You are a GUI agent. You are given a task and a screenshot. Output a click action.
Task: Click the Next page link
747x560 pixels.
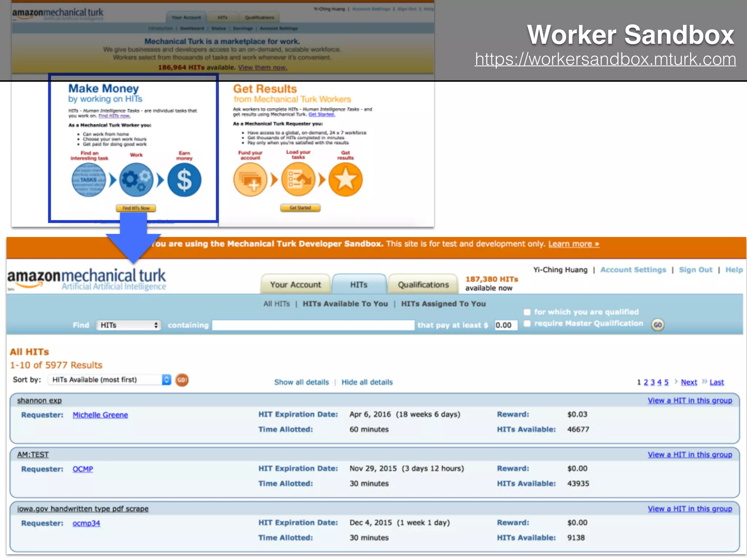689,382
